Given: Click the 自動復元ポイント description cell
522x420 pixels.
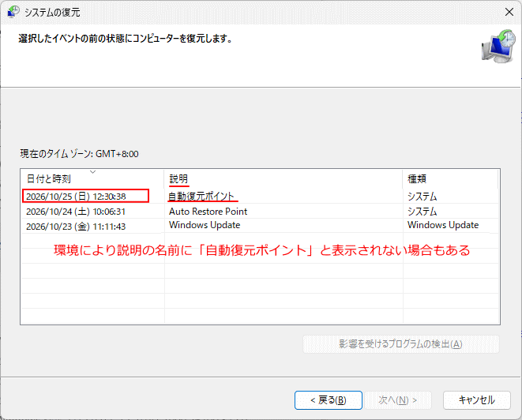Looking at the screenshot, I should (x=201, y=197).
